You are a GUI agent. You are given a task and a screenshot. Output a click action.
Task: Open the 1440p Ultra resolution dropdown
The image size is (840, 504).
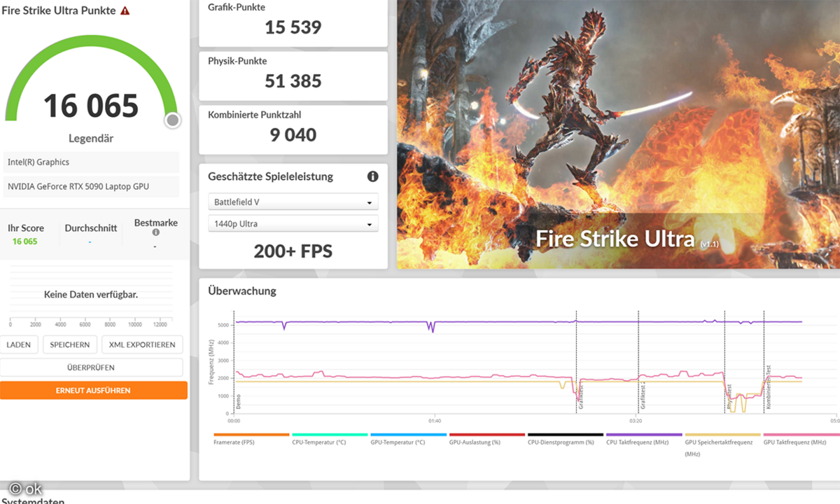293,224
